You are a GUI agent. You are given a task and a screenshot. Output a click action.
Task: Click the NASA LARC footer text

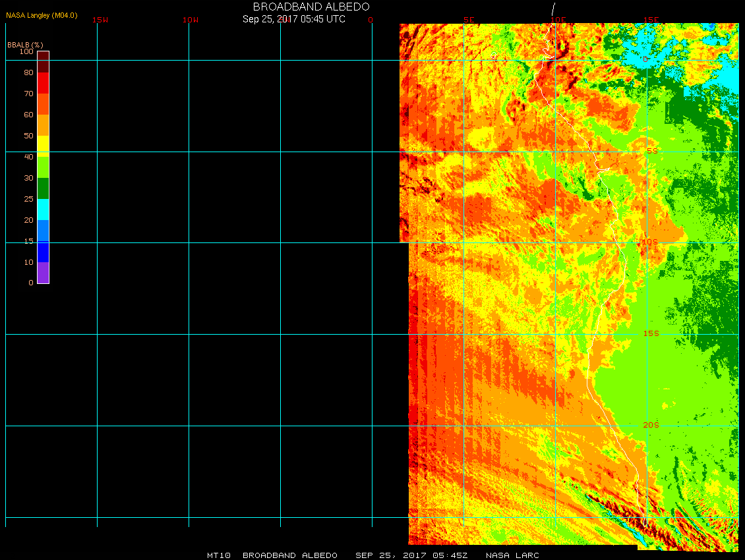coord(512,555)
